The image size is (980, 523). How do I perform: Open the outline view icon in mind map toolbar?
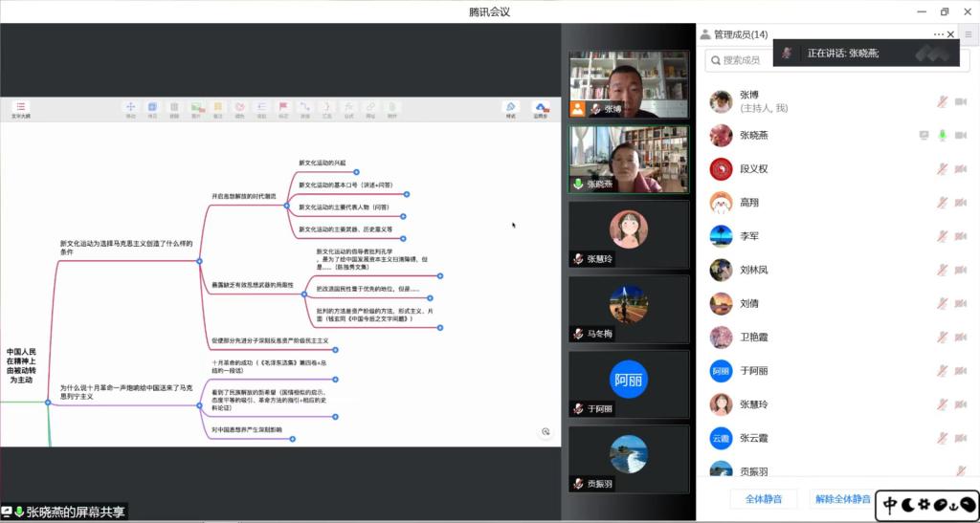(x=20, y=109)
